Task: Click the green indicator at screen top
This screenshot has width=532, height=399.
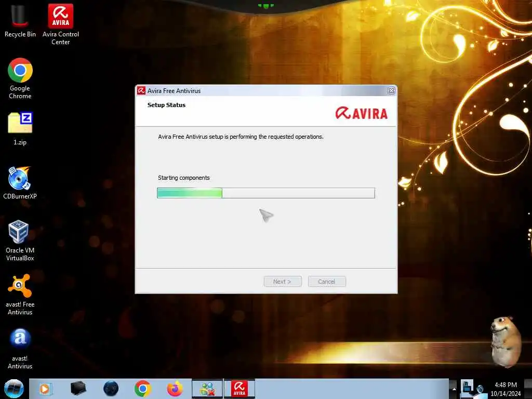Action: 265,6
